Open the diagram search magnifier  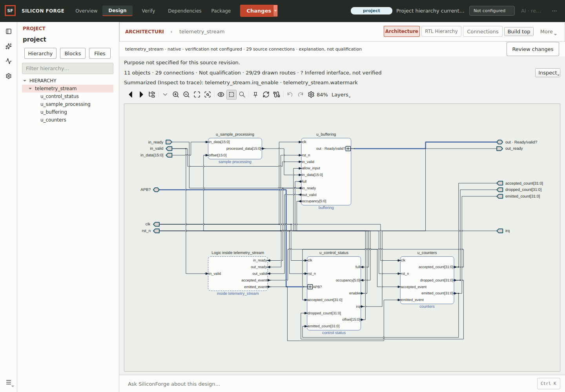click(242, 94)
